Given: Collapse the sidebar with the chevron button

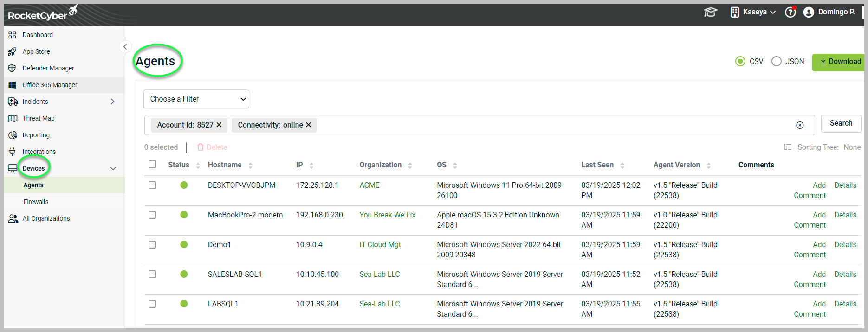Looking at the screenshot, I should 125,46.
